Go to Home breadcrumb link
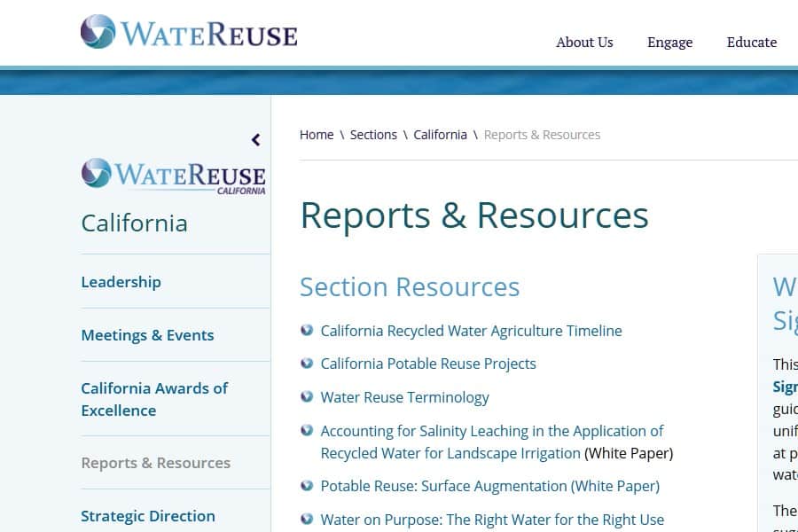798x532 pixels. pos(317,135)
